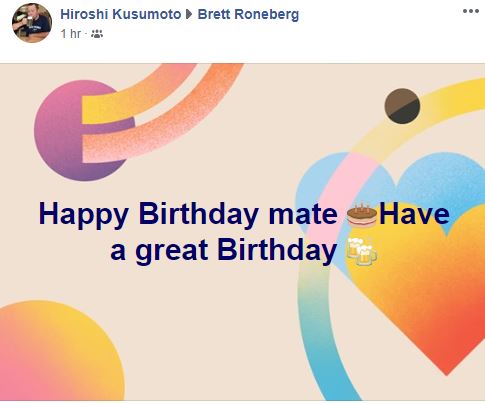The width and height of the screenshot is (485, 404).
Task: Click the birthday cake emoji
Action: tap(362, 215)
